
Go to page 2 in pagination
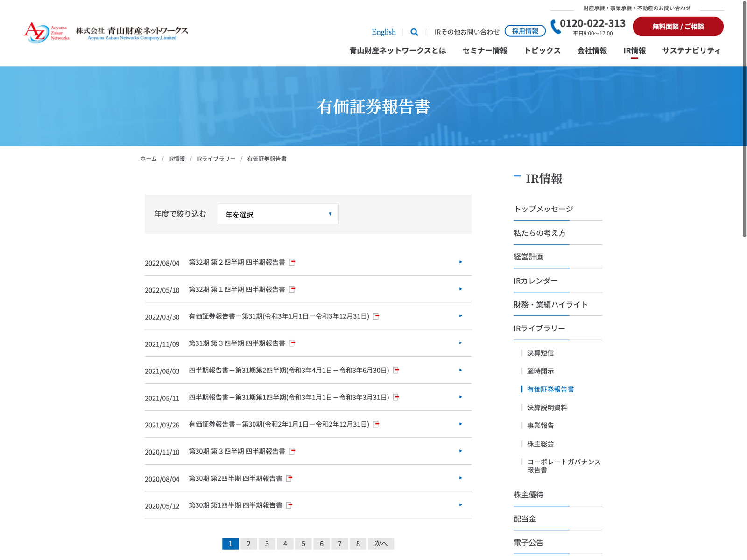(x=248, y=544)
